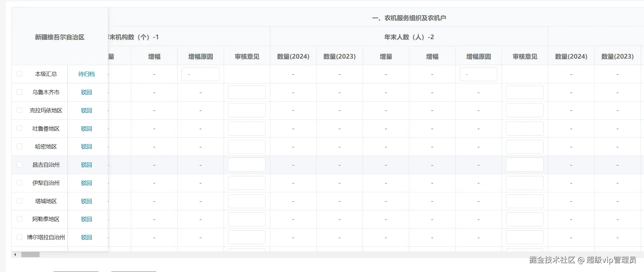Click 数量(2023) header under 年末人数
644x272 pixels.
pyautogui.click(x=339, y=56)
